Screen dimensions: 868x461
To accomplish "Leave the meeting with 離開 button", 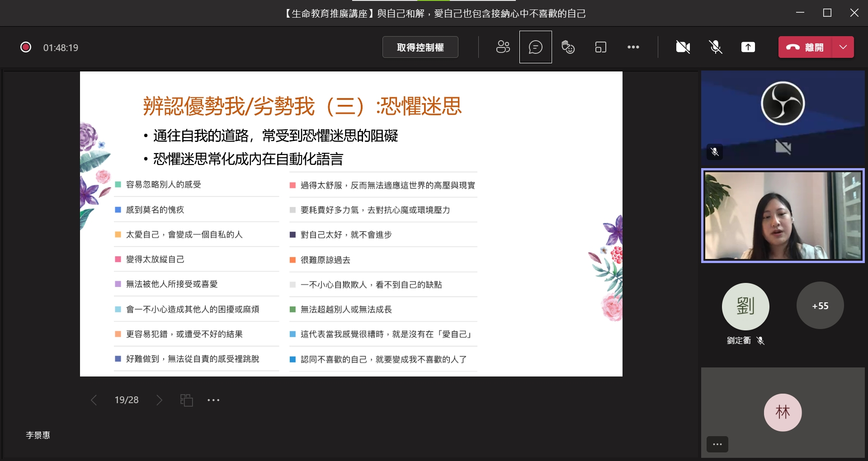I will click(805, 47).
